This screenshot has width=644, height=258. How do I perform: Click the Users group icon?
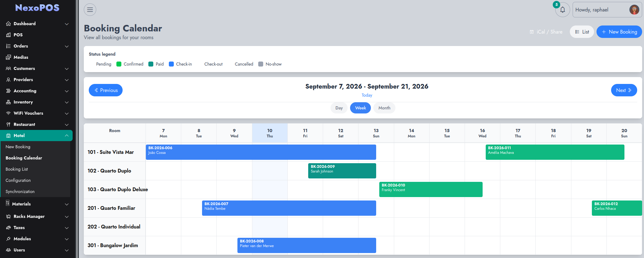point(8,250)
